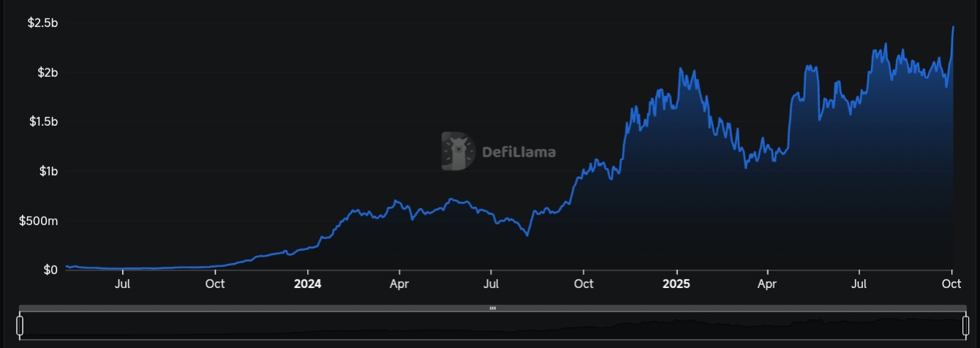The height and width of the screenshot is (348, 980).
Task: Click the chart line's peak at 2025 start
Action: (x=680, y=69)
